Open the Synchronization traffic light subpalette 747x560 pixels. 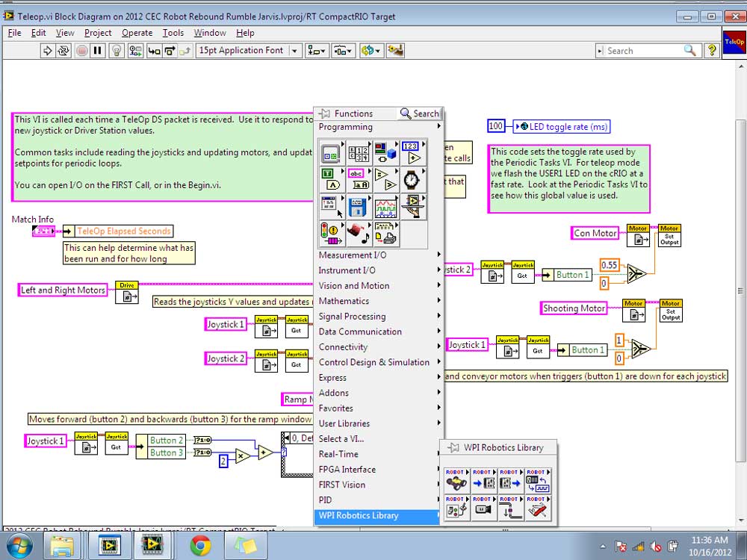332,234
